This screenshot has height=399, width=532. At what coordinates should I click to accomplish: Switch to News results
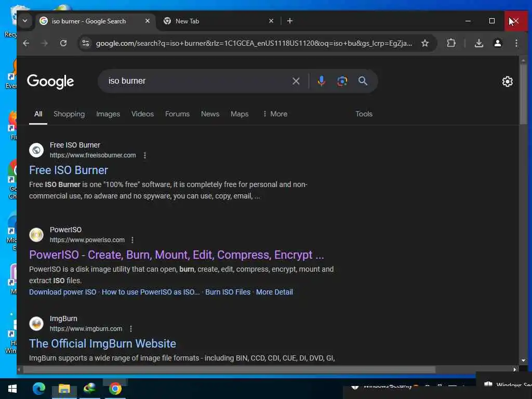click(210, 114)
